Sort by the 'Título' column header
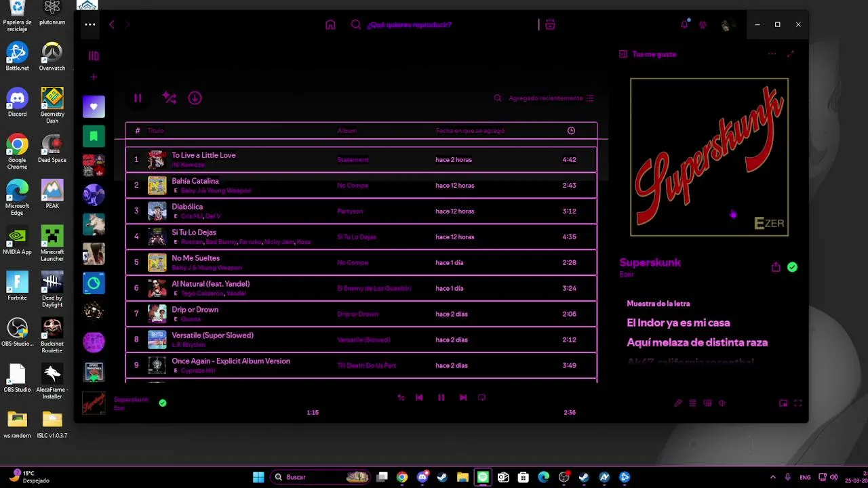The height and width of the screenshot is (488, 868). coord(155,131)
